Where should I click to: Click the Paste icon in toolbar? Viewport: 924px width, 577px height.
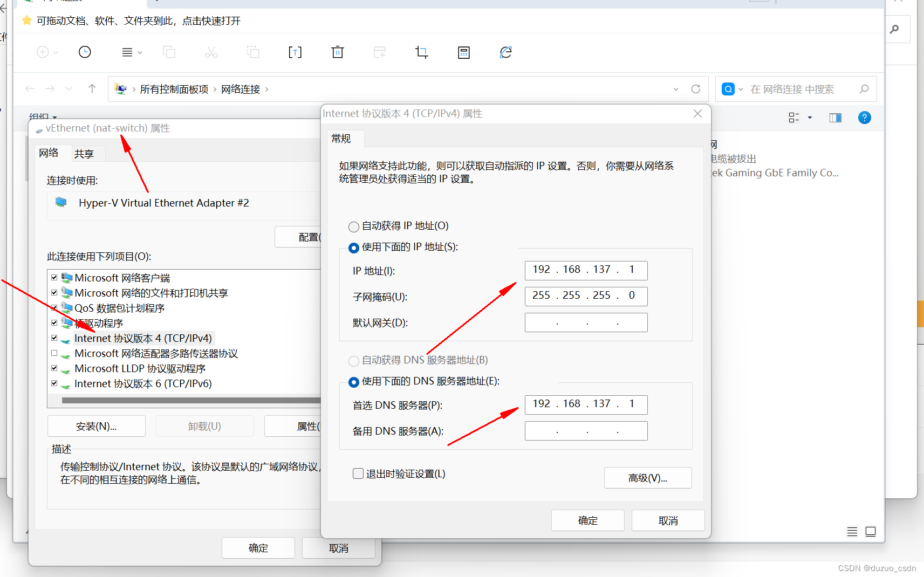(x=253, y=52)
